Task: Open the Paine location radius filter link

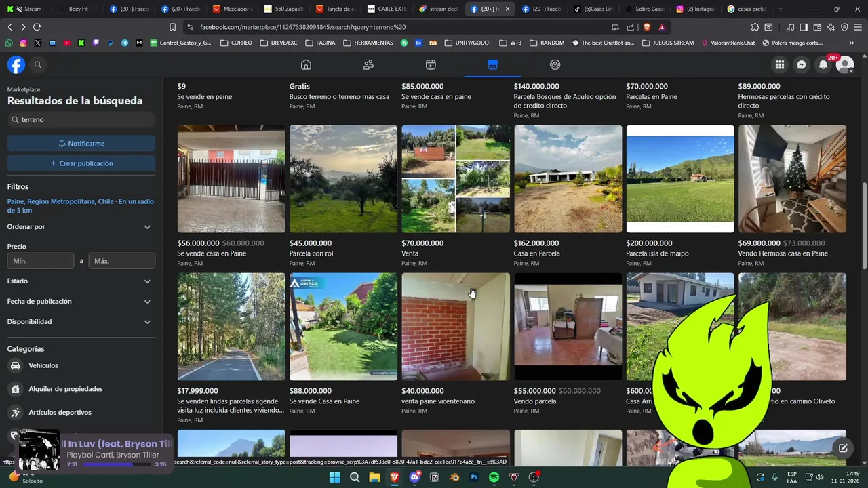Action: (x=81, y=206)
